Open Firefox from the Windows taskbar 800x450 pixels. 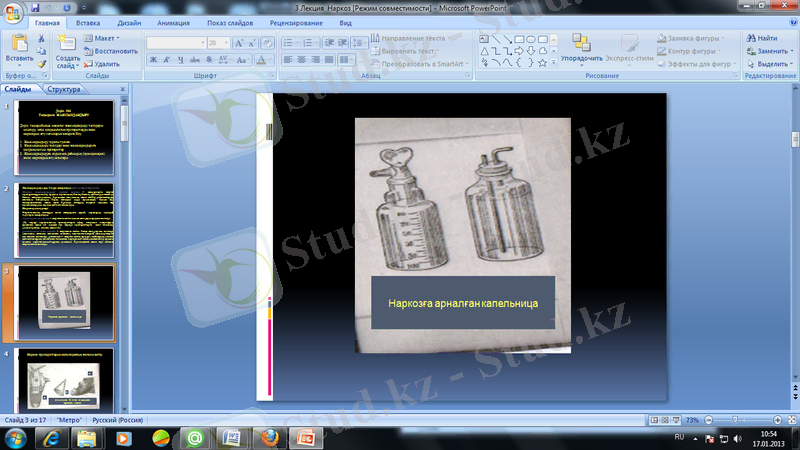click(265, 437)
